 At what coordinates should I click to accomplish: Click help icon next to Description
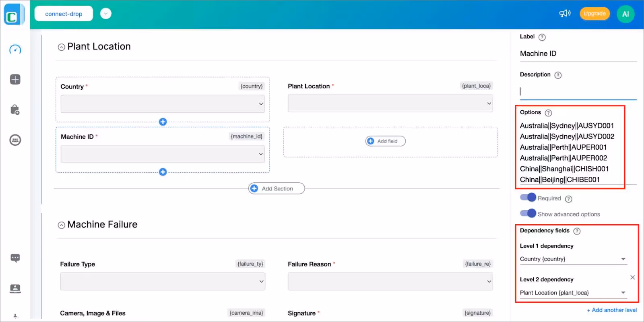pyautogui.click(x=558, y=75)
